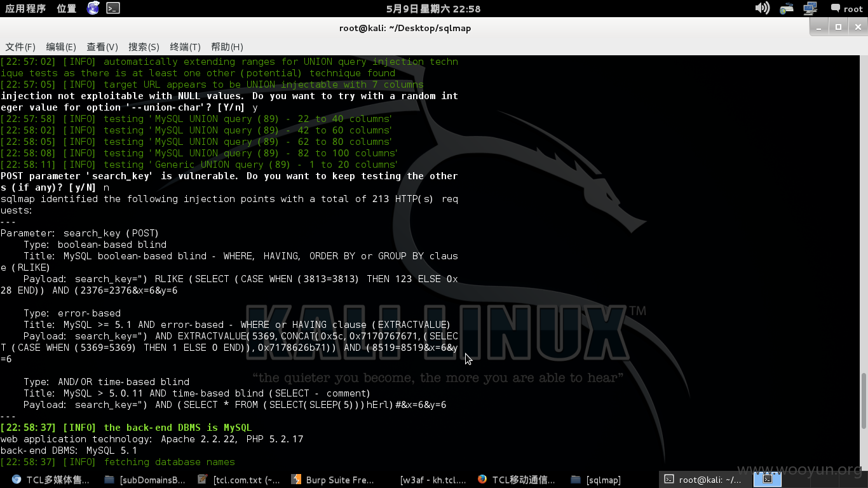
Task: Switch to sqlmap folder taskbar window
Action: [595, 480]
